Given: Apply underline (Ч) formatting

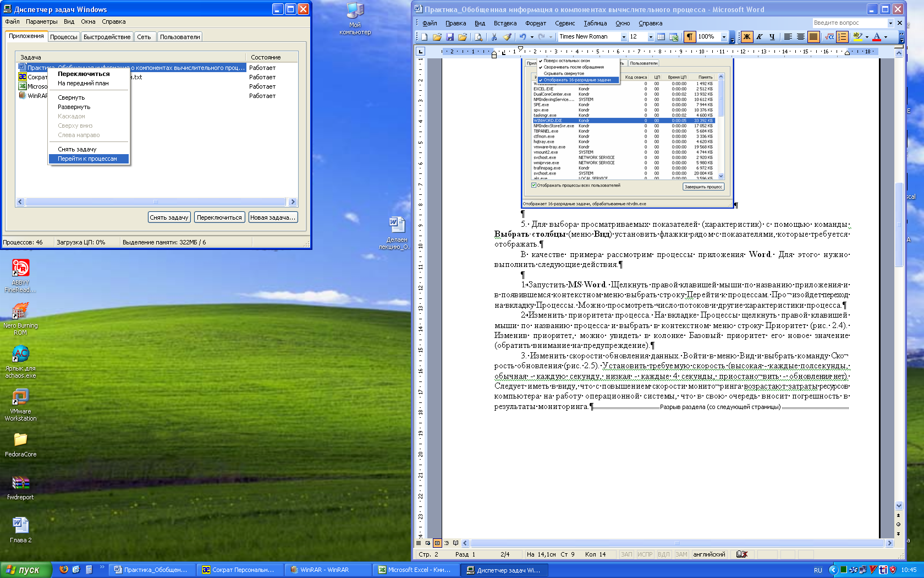Looking at the screenshot, I should click(x=772, y=37).
